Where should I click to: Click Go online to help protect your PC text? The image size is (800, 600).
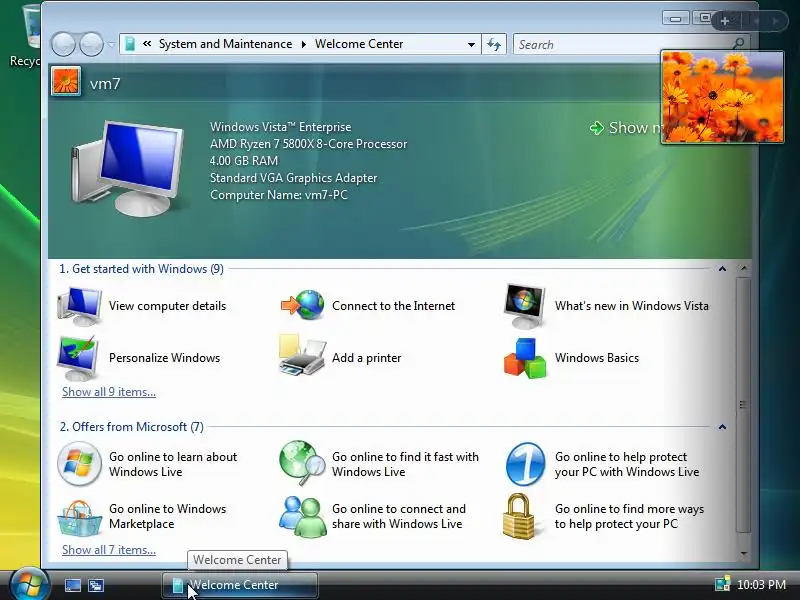pyautogui.click(x=627, y=464)
